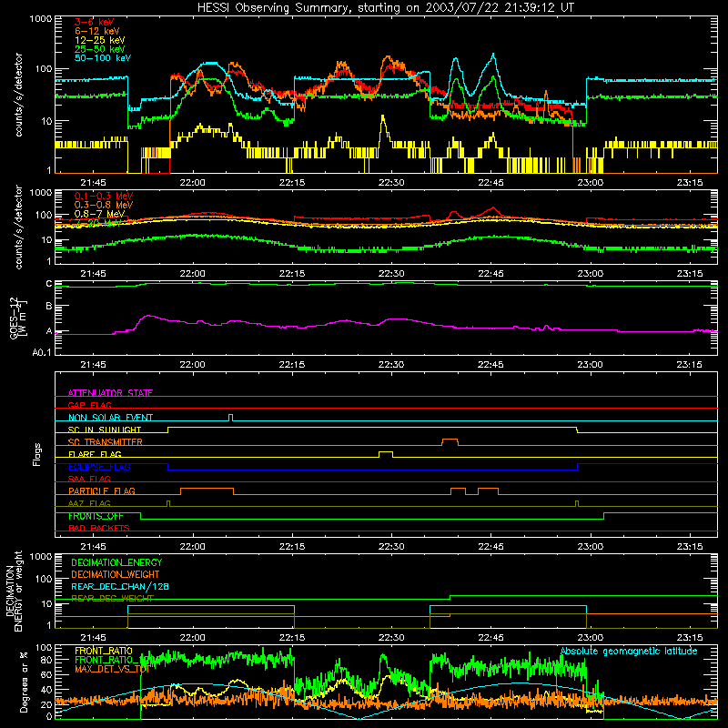Select the DECIMATION_ENERGY legend entry

pyautogui.click(x=116, y=562)
